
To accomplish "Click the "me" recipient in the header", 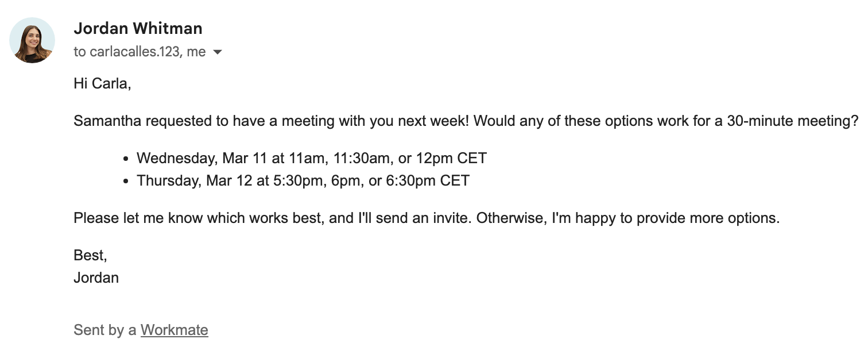I will (196, 52).
